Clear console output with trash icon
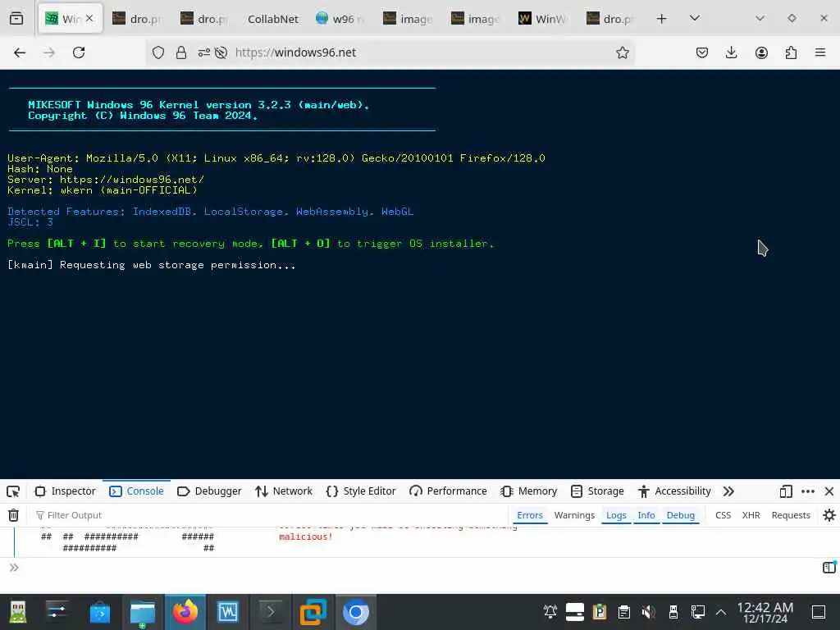840x630 pixels. pyautogui.click(x=13, y=515)
